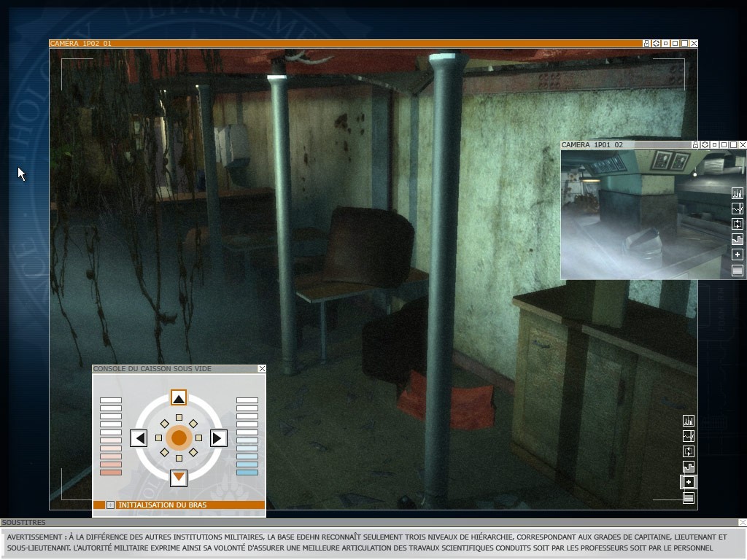
Task: Move the vacuum chamber arm down
Action: point(179,478)
